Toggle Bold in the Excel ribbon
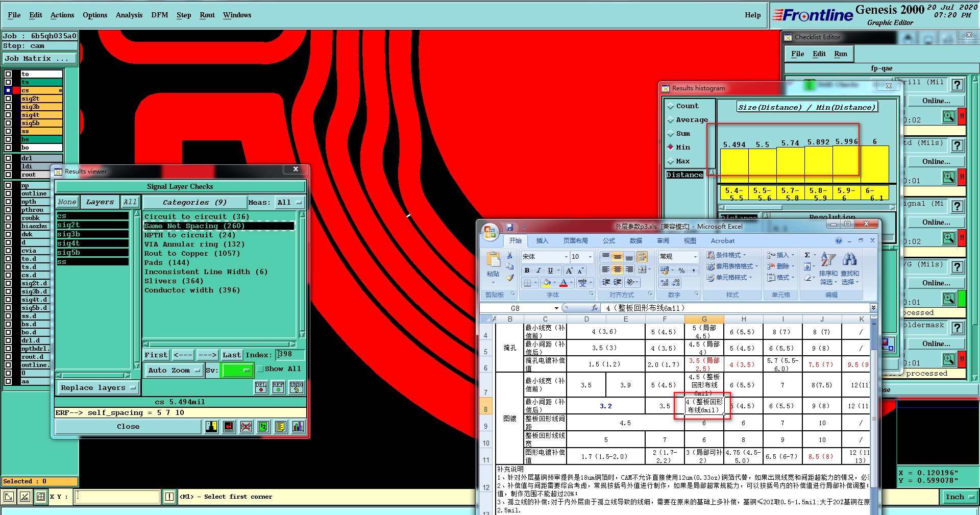Screen dimensions: 980x515 point(527,271)
